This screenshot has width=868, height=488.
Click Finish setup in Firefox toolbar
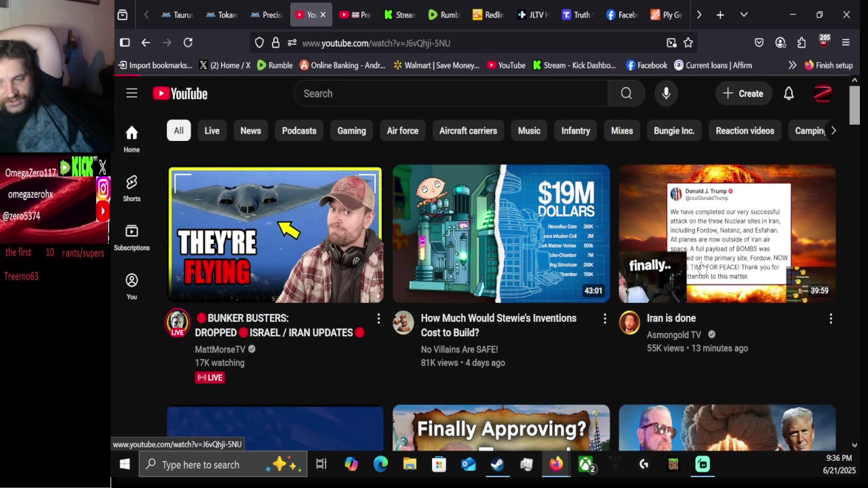pyautogui.click(x=828, y=65)
